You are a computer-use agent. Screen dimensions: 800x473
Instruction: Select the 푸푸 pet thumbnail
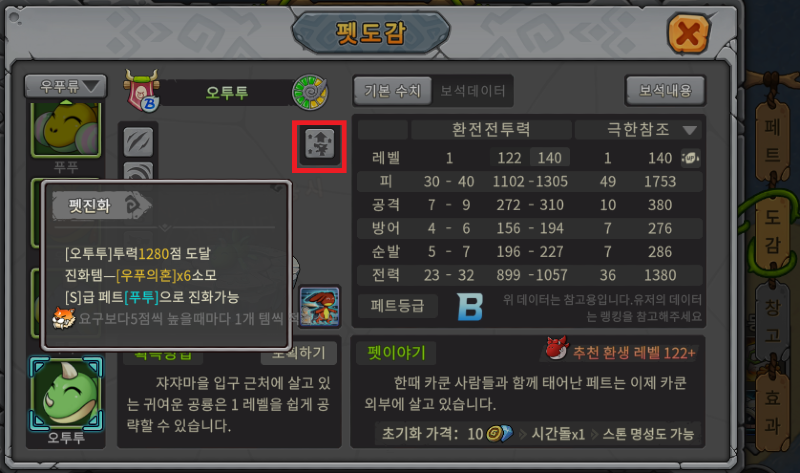pyautogui.click(x=66, y=130)
